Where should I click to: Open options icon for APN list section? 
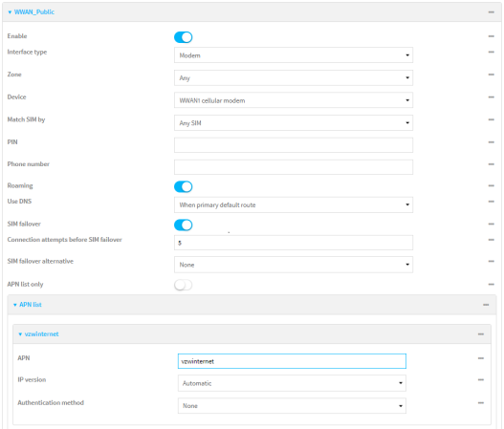[x=486, y=305]
